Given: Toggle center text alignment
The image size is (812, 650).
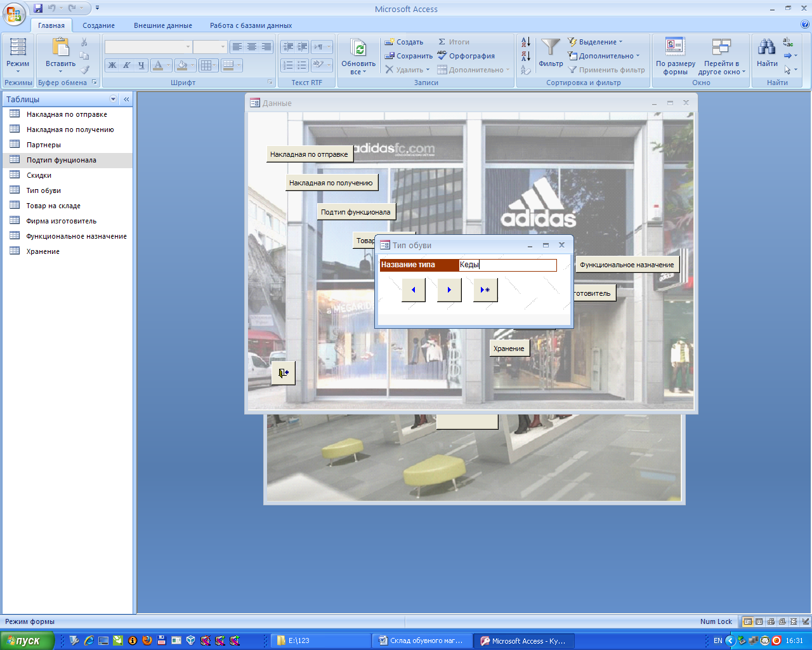Looking at the screenshot, I should (x=252, y=47).
